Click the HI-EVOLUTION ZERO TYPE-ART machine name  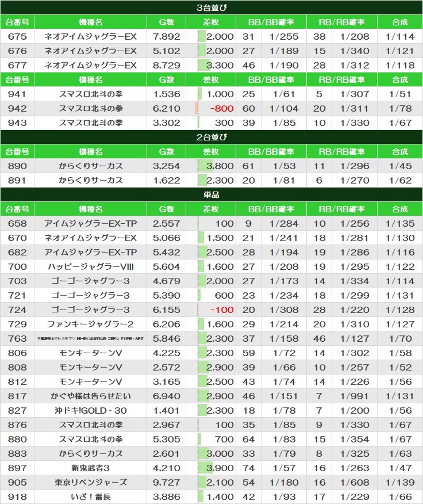coord(91,338)
